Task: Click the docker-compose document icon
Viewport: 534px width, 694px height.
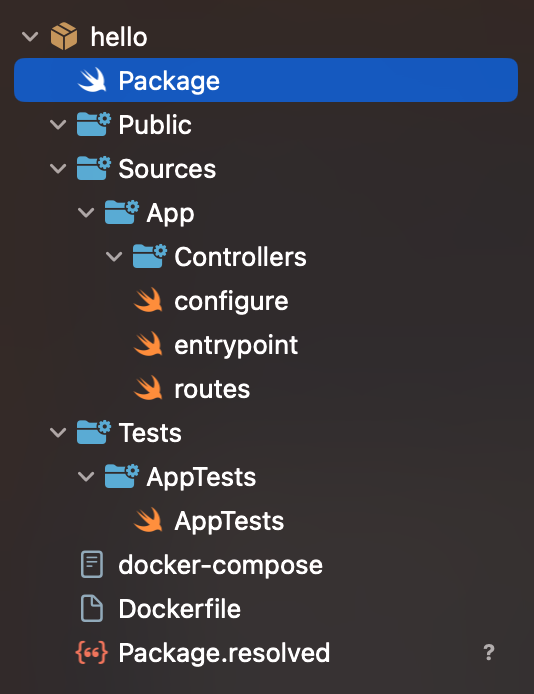Action: pos(92,564)
